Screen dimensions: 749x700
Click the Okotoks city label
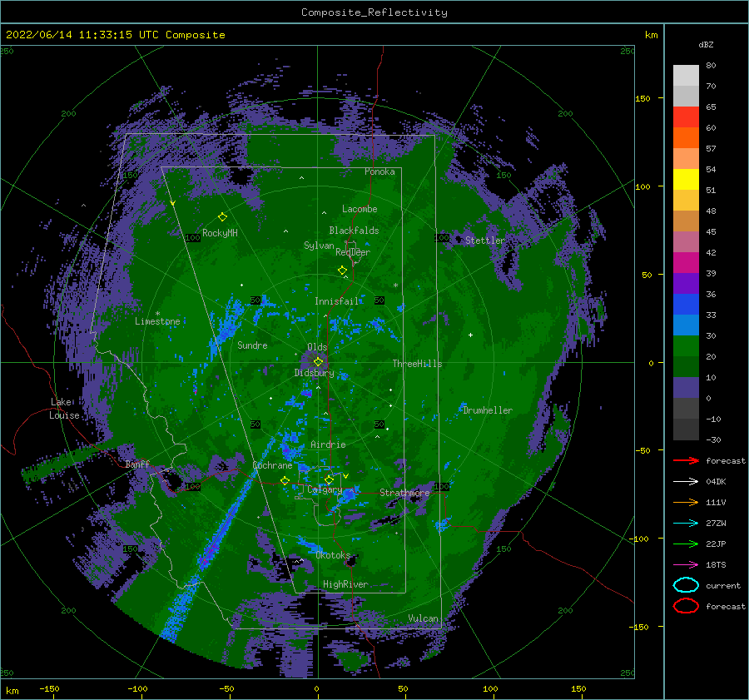[x=333, y=555]
